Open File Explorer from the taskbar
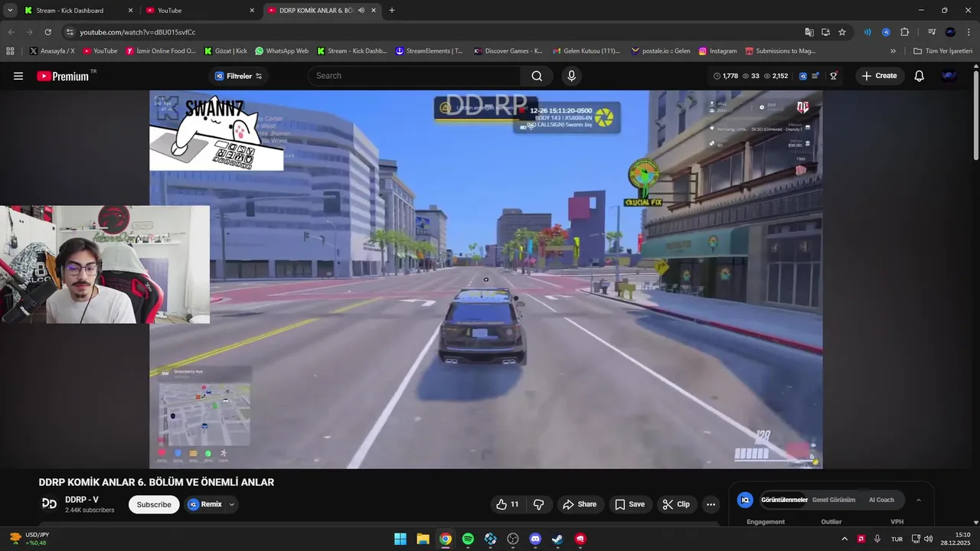This screenshot has width=980, height=551. pos(423,539)
